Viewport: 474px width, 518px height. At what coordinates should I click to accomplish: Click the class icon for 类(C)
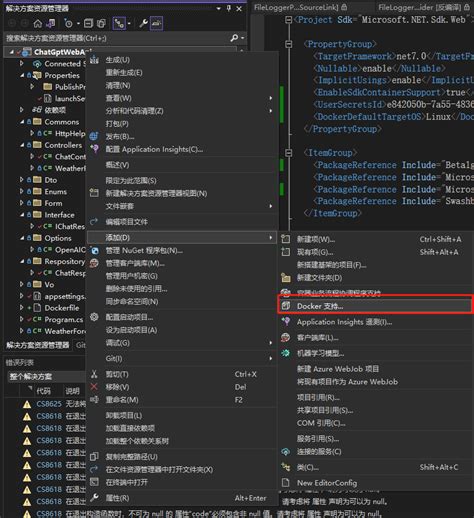point(286,467)
